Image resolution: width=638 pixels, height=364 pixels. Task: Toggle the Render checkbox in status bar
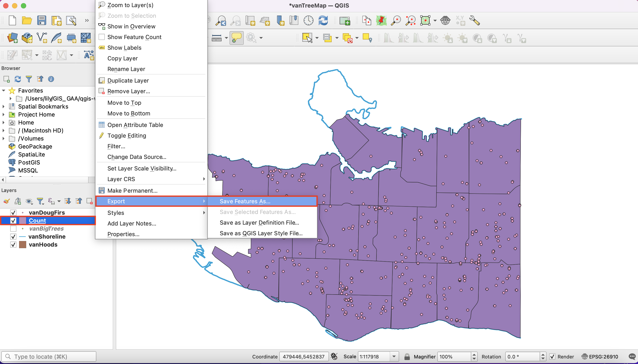point(552,356)
